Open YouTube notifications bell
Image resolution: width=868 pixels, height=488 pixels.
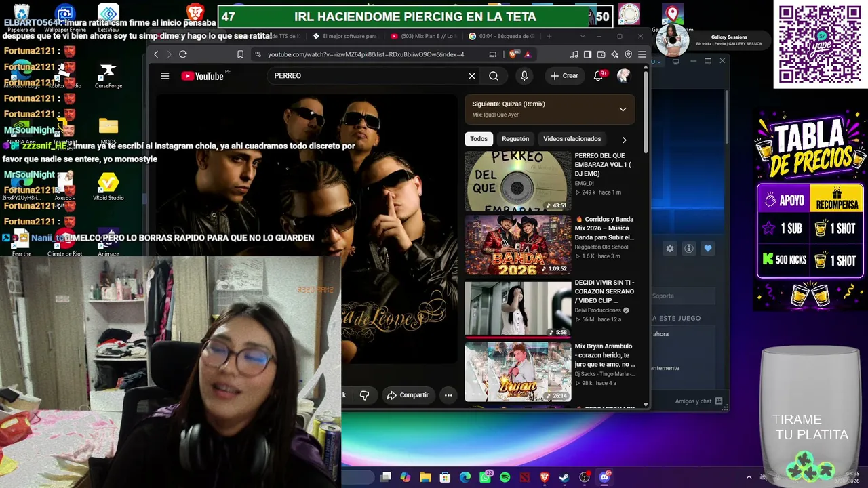tap(599, 76)
